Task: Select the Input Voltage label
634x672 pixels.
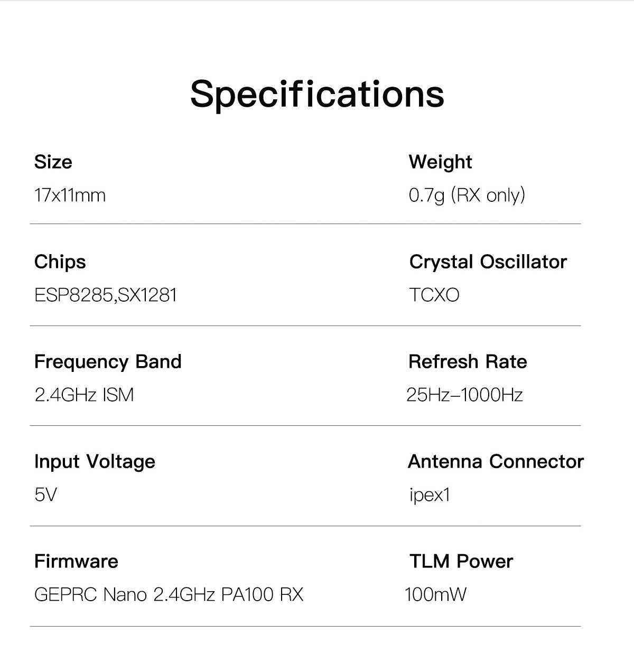Action: tap(95, 462)
